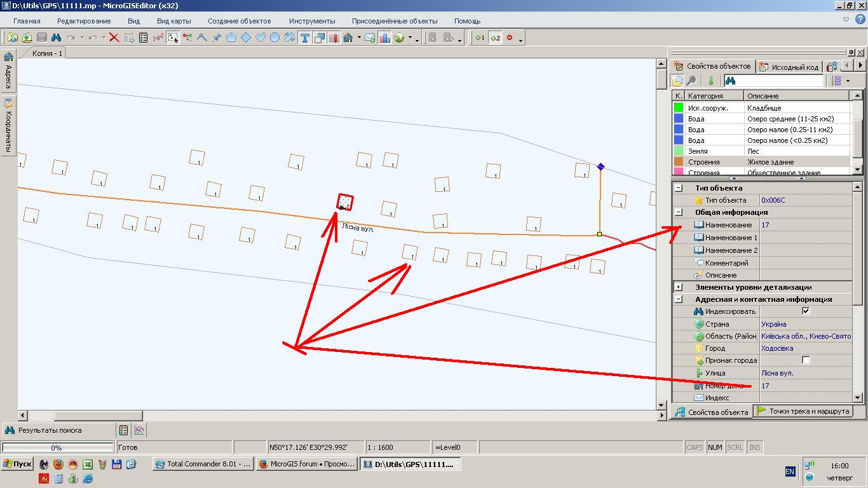Click the bar chart icon in toolbar
The image size is (868, 488).
tap(384, 38)
